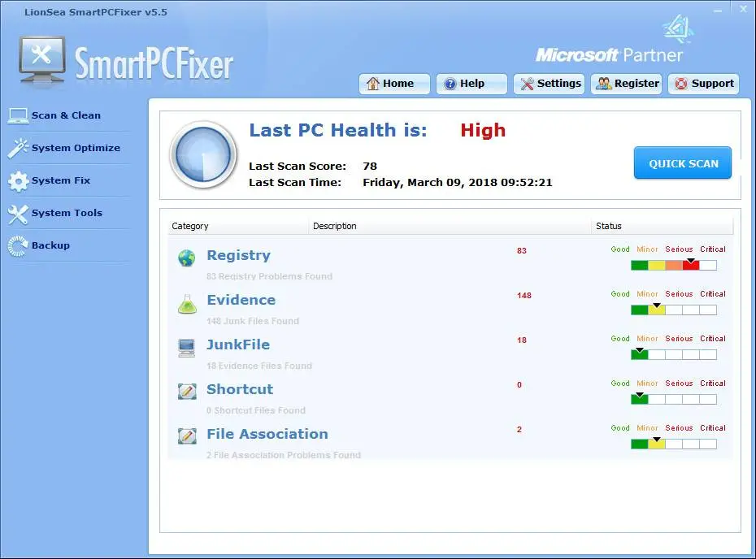
Task: Click the Shortcut count 0
Action: [x=519, y=385]
